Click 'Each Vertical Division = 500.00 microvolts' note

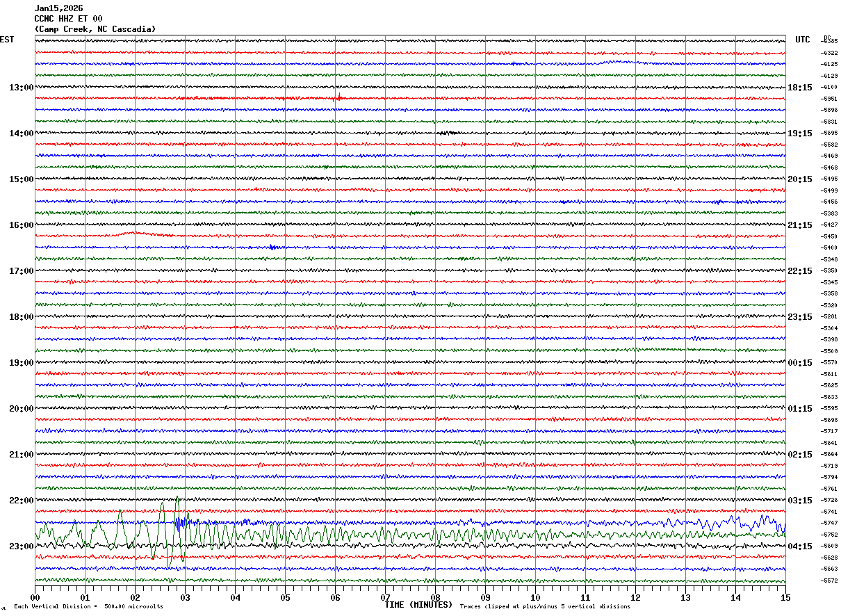coord(88,607)
